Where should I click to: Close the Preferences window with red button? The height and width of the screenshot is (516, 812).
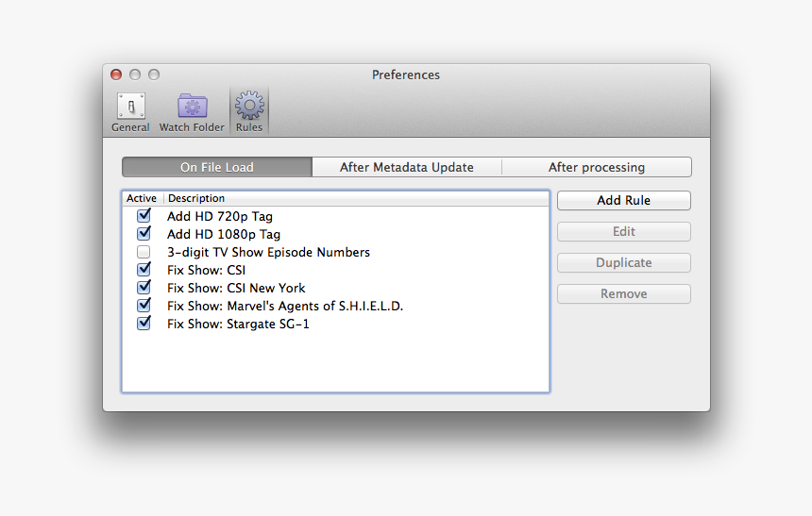click(116, 75)
